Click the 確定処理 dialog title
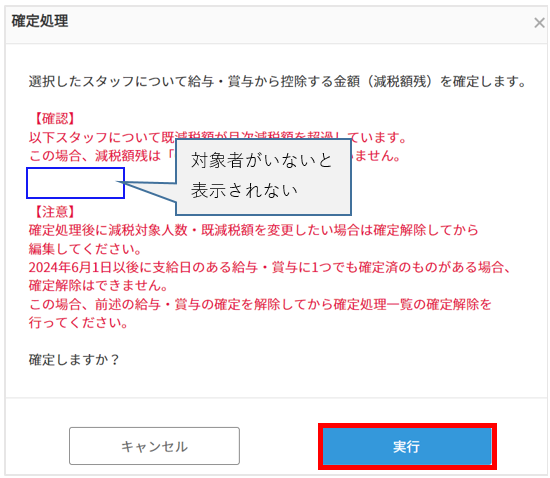The width and height of the screenshot is (550, 478). pos(40,21)
